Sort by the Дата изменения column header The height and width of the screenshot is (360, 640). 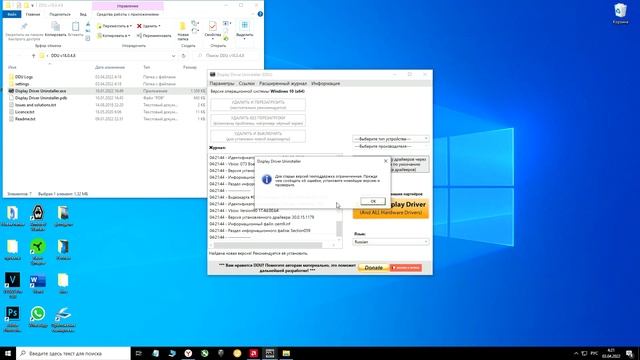(110, 67)
